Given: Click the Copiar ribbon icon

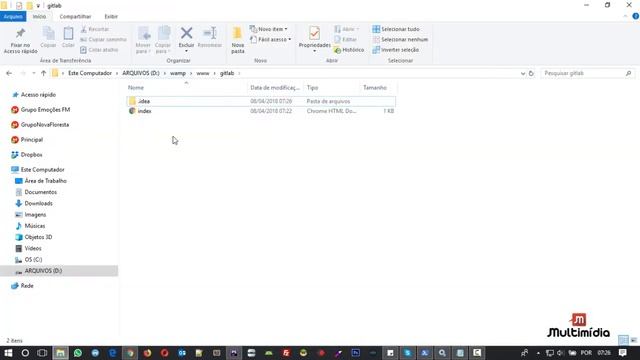Looking at the screenshot, I should (48, 33).
